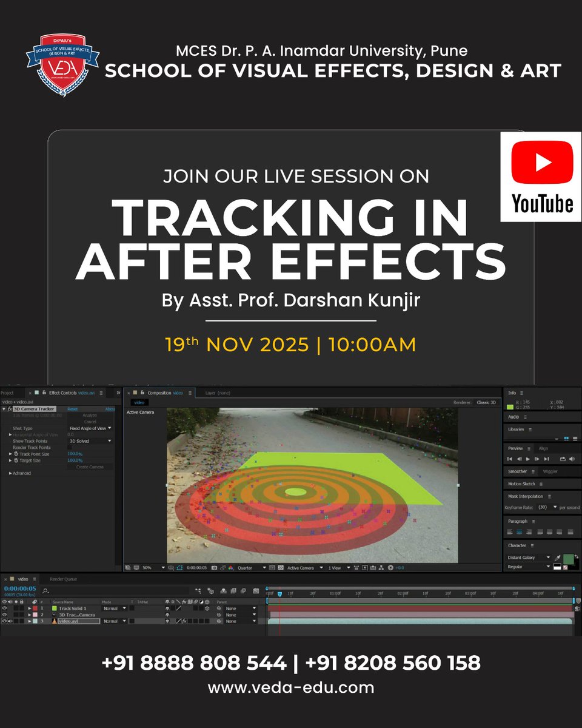Viewport: 582px width, 728px height.
Task: Hide the 3D Tracker Camera layer eye
Action: tap(4, 615)
